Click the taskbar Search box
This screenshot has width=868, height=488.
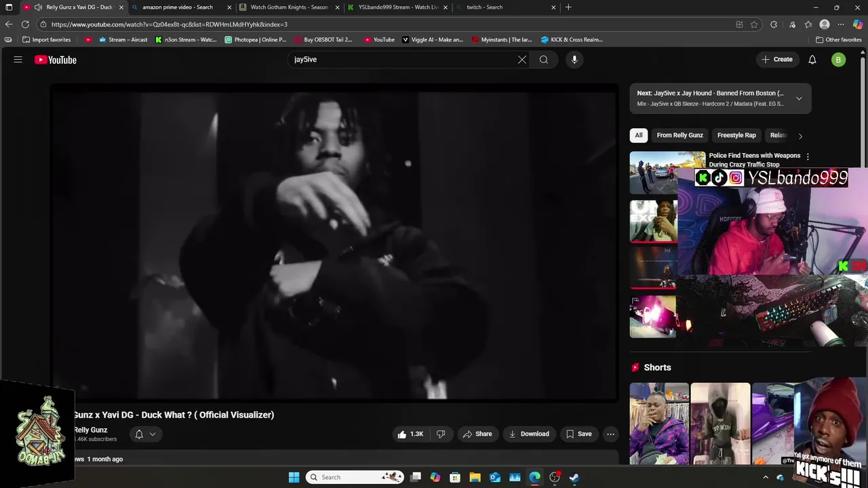pos(355,477)
